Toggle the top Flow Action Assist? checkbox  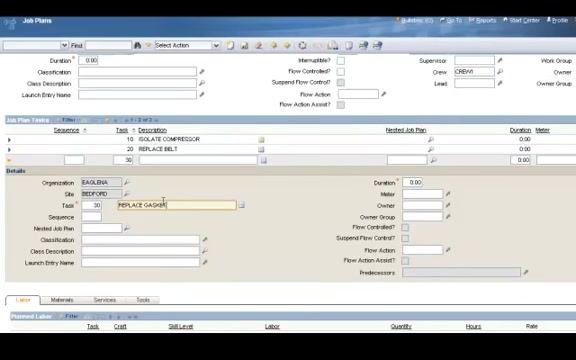point(341,105)
